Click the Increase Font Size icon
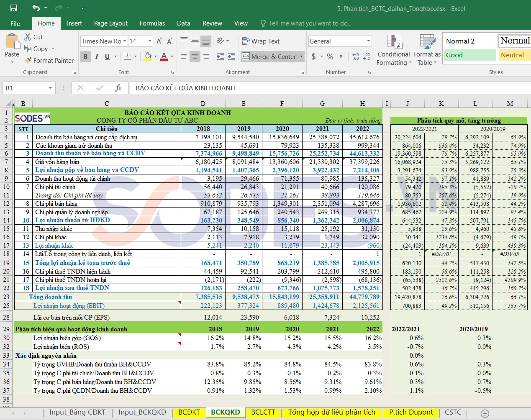This screenshot has height=420, width=531. click(x=159, y=41)
